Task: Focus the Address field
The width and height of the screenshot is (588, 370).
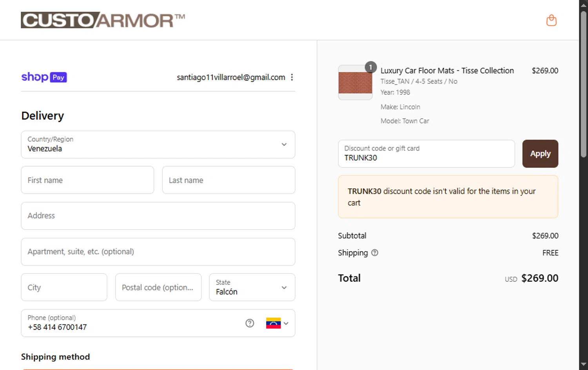Action: [158, 216]
